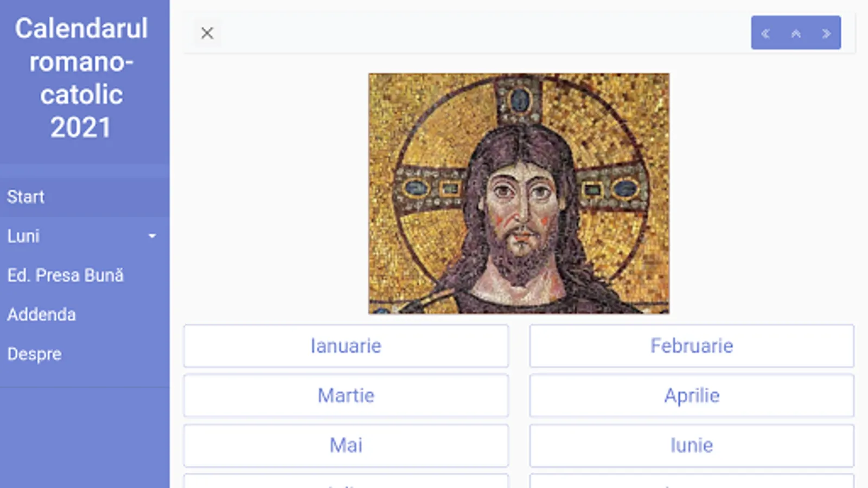Open the Ianuarie month
868x488 pixels.
(x=346, y=346)
